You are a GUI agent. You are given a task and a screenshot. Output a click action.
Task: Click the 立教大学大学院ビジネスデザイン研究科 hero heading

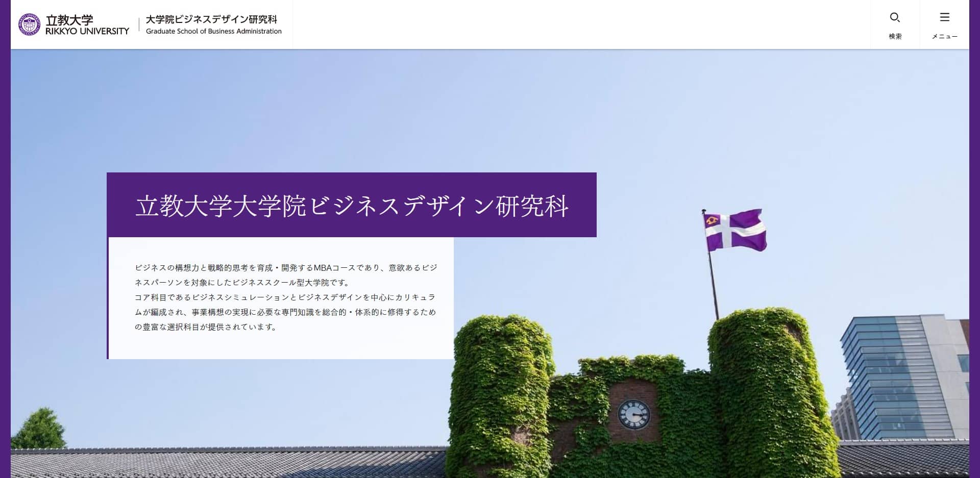352,206
